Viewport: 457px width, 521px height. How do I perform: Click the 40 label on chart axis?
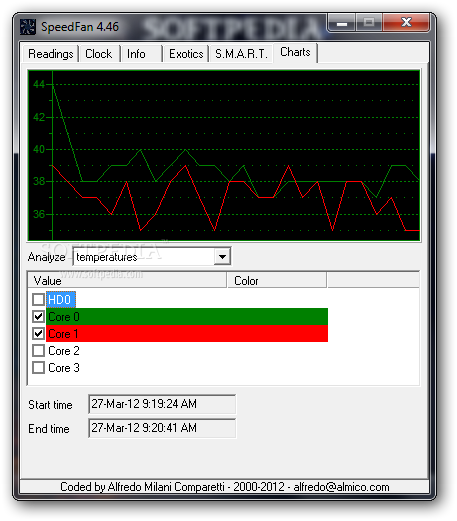click(39, 149)
